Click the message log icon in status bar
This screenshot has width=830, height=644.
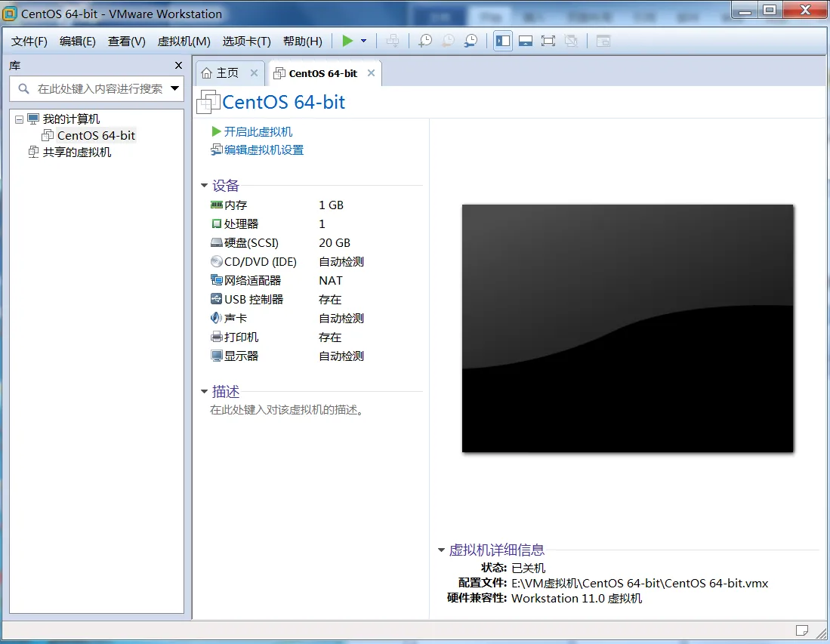(802, 630)
